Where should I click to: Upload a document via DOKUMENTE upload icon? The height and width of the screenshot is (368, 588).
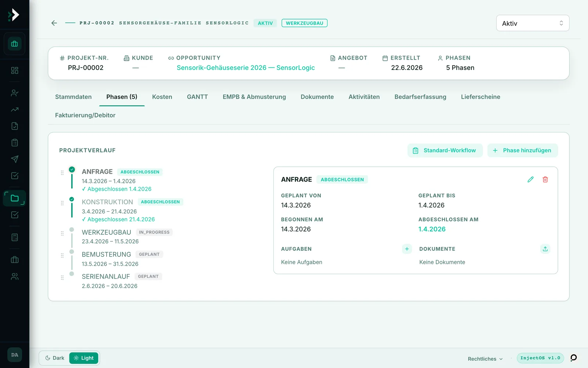[x=545, y=249]
